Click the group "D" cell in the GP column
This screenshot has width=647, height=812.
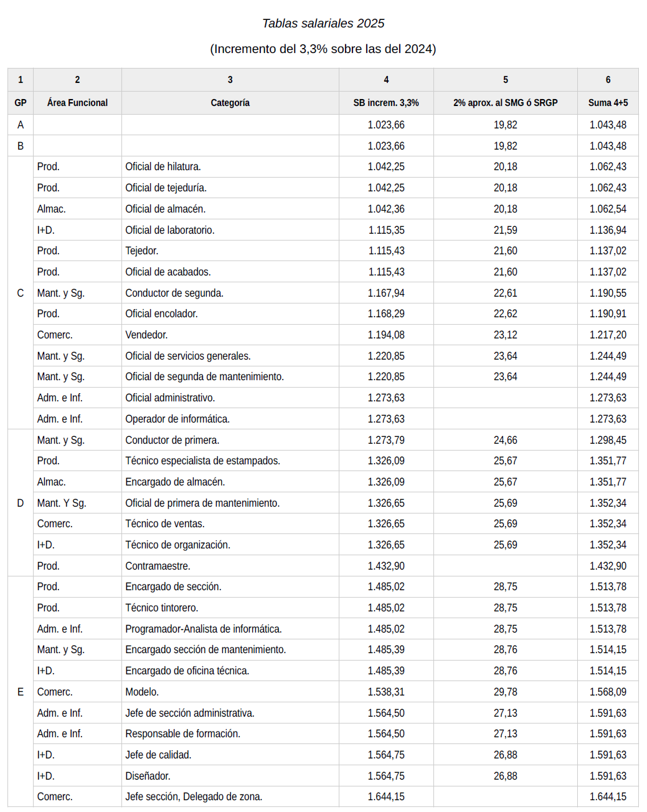[x=21, y=504]
